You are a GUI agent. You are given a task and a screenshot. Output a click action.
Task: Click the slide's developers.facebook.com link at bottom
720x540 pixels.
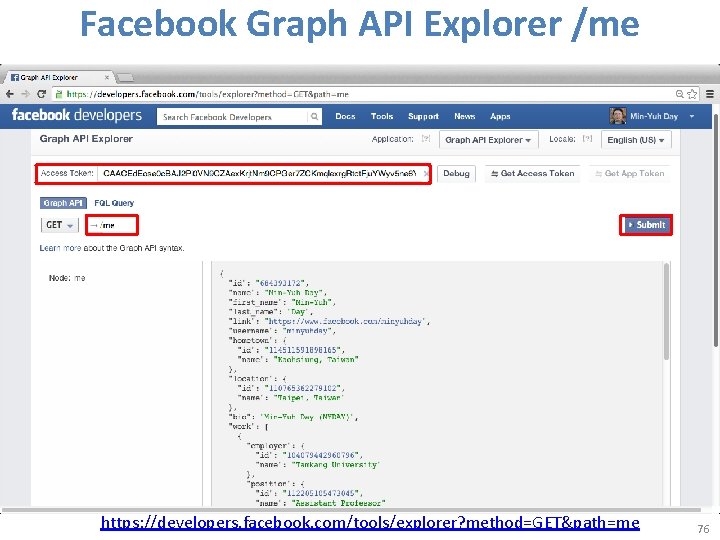370,523
